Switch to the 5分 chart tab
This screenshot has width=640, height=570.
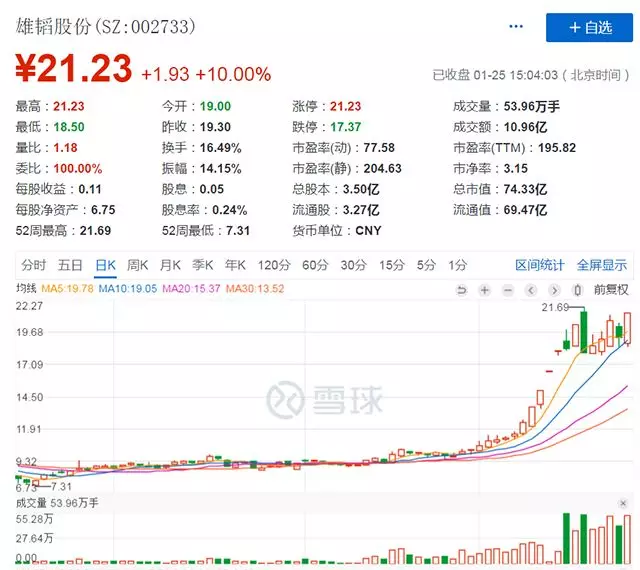pos(426,265)
